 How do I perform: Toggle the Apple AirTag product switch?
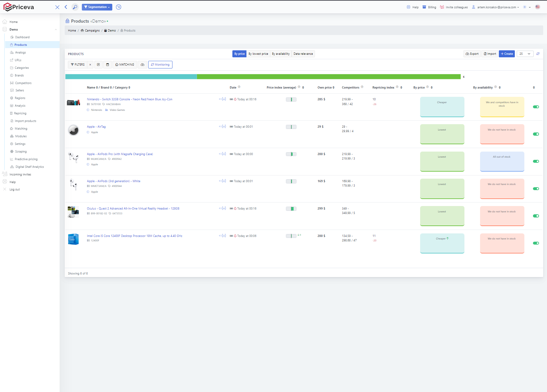[536, 134]
